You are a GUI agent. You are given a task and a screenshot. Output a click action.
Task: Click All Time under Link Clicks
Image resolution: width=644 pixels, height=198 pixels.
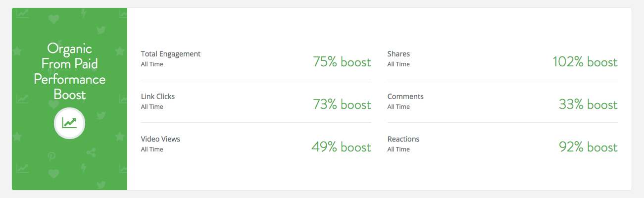[x=152, y=107]
